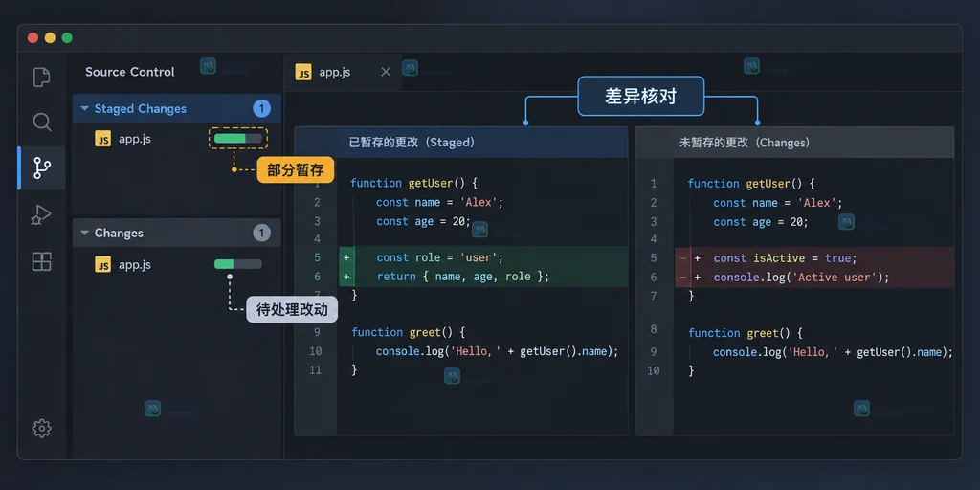Collapse the Staged Changes section
The image size is (980, 490).
[85, 109]
